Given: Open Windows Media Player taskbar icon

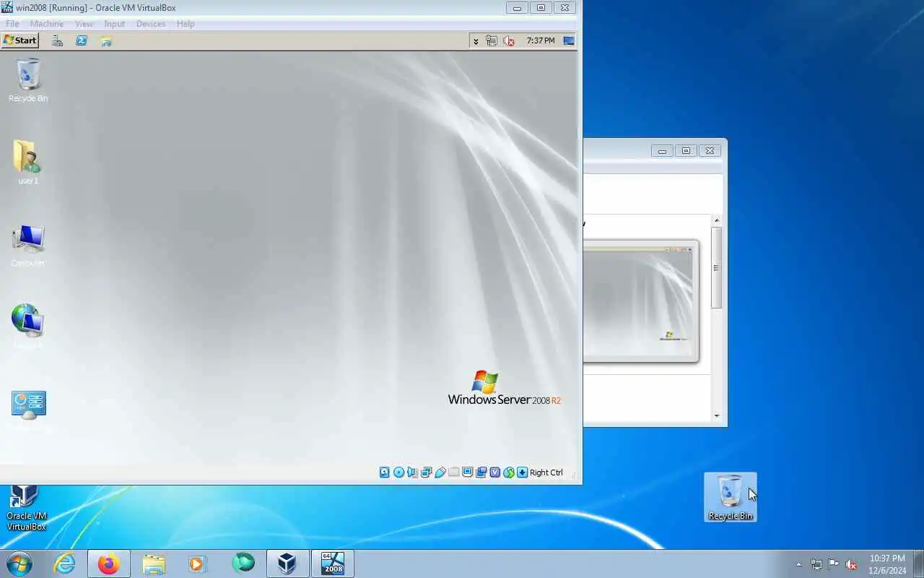Looking at the screenshot, I should pyautogui.click(x=197, y=564).
